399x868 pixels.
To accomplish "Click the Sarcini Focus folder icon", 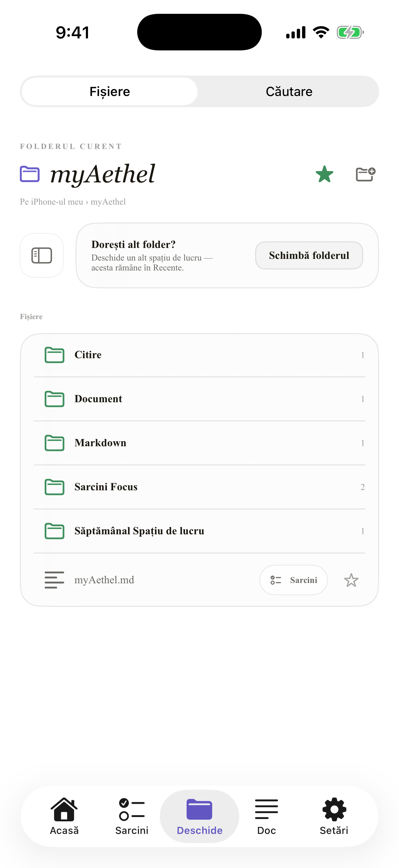I will (54, 487).
